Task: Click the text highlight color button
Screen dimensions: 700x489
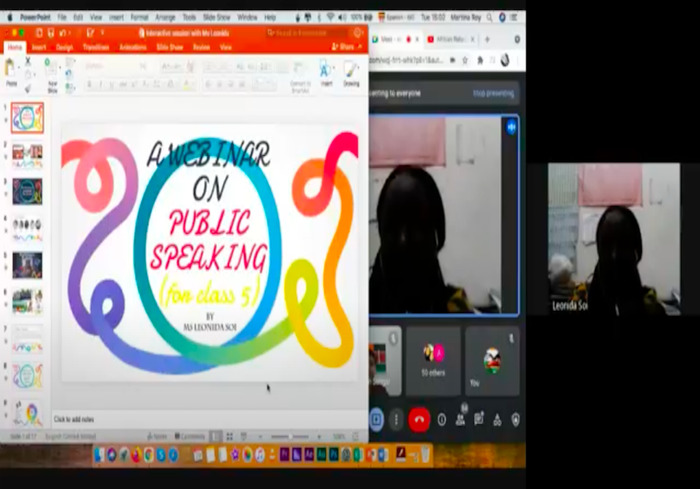Action: click(188, 84)
